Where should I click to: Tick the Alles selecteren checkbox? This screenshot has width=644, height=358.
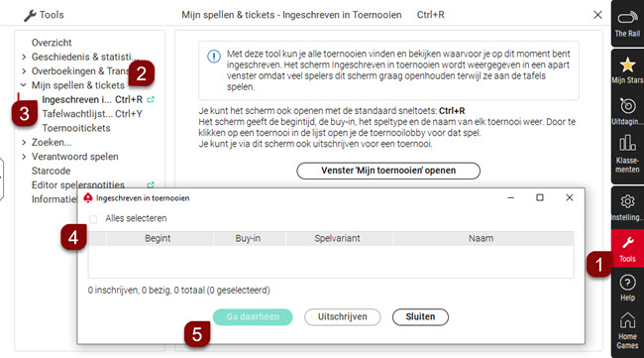pos(93,219)
